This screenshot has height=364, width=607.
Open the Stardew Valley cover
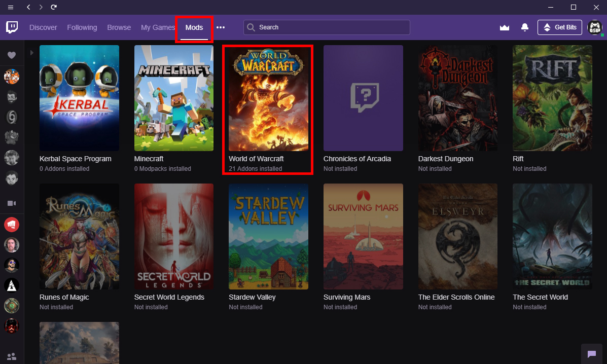(269, 236)
